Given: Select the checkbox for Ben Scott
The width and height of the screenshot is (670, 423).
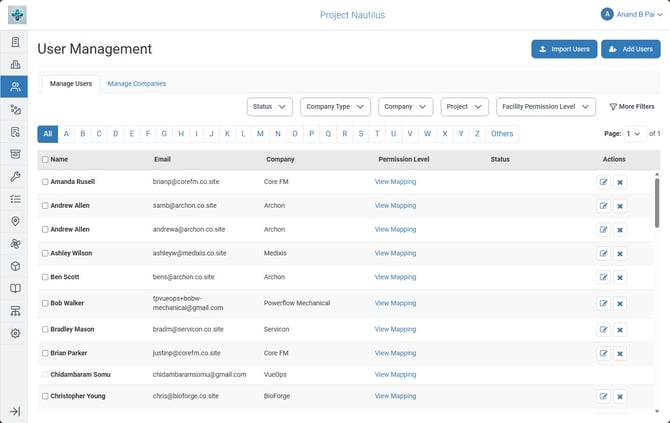Looking at the screenshot, I should coord(45,277).
